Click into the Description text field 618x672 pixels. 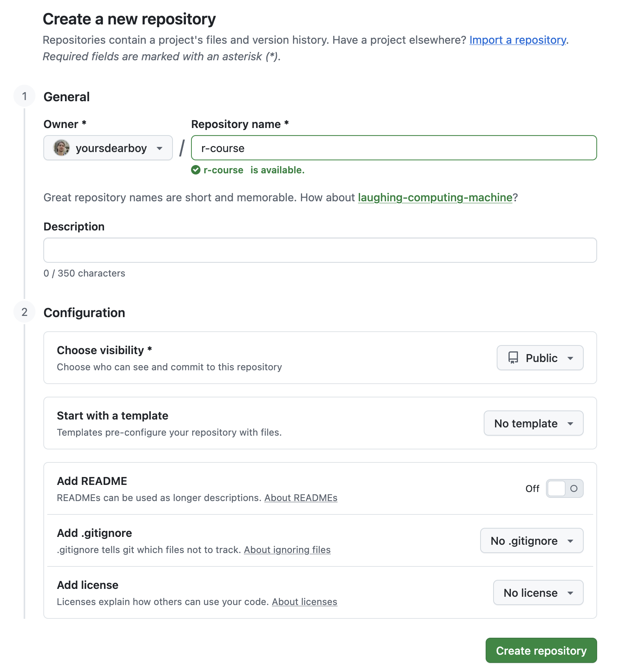pyautogui.click(x=320, y=250)
